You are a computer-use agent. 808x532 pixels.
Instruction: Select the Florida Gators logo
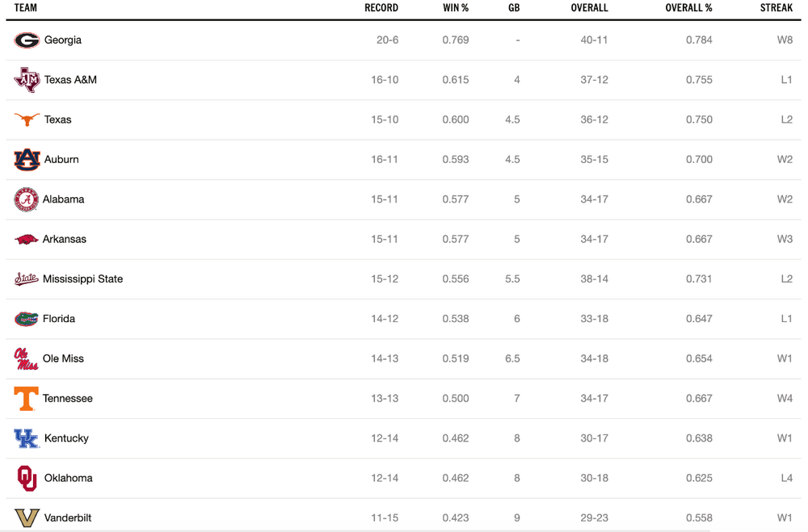pos(27,319)
